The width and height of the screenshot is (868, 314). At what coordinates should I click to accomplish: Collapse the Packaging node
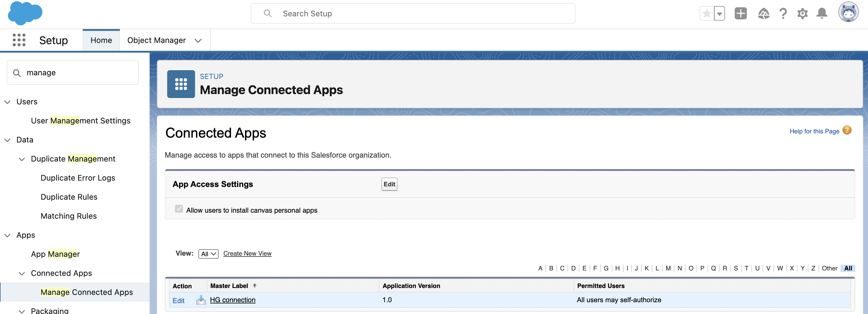click(x=22, y=311)
